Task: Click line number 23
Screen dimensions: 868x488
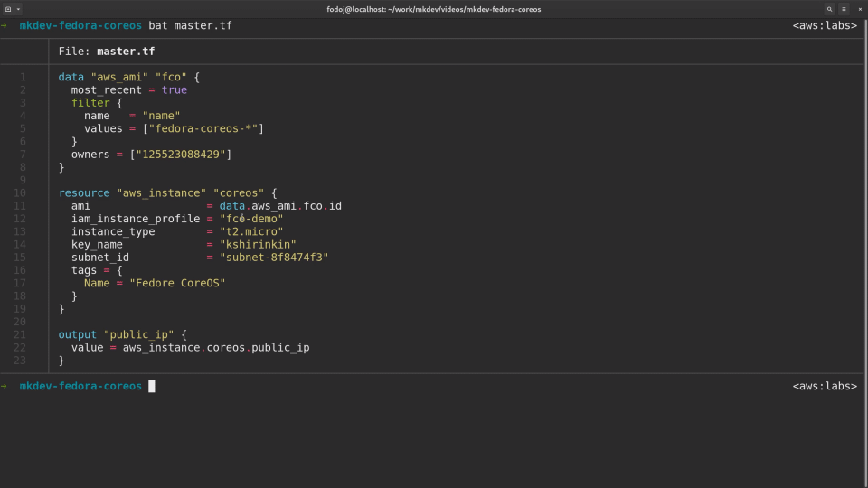Action: point(19,361)
